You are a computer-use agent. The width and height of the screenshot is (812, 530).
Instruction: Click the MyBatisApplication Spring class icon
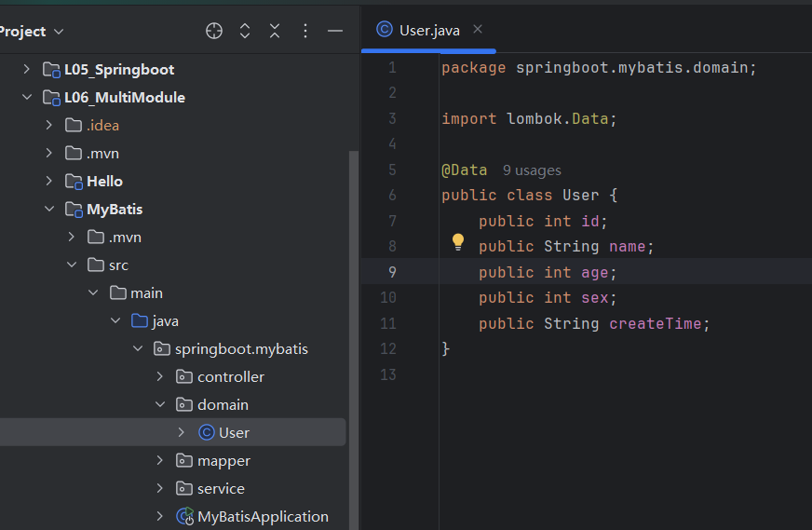click(x=185, y=516)
